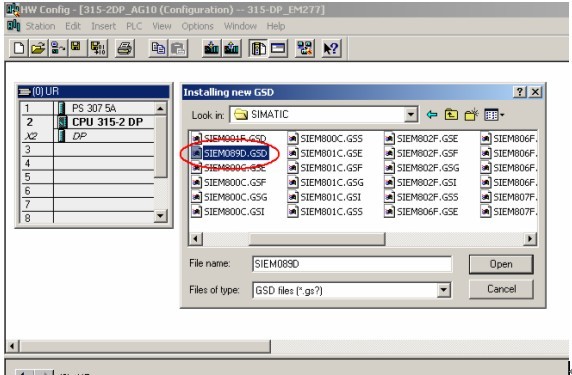This screenshot has width=572, height=375.
Task: Click the file list horizontal scrollbar
Action: (363, 239)
